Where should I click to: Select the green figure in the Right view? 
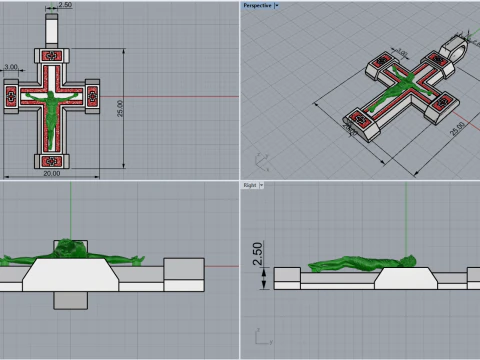tap(362, 263)
